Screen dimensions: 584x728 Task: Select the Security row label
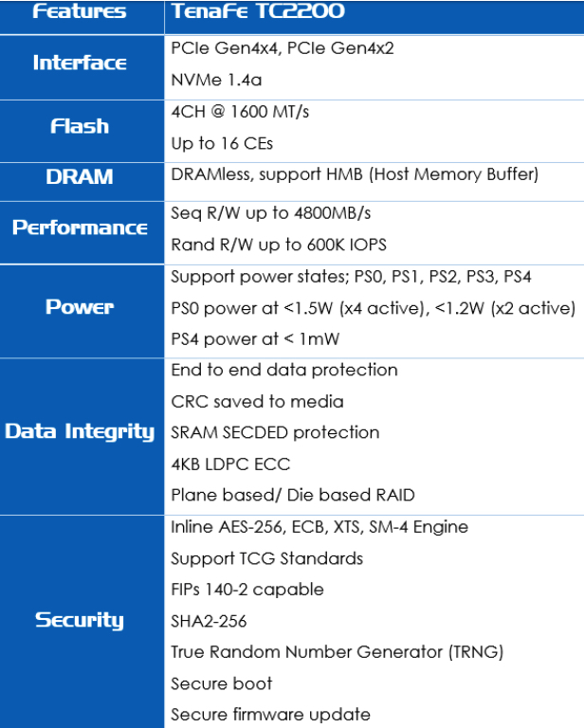point(80,620)
